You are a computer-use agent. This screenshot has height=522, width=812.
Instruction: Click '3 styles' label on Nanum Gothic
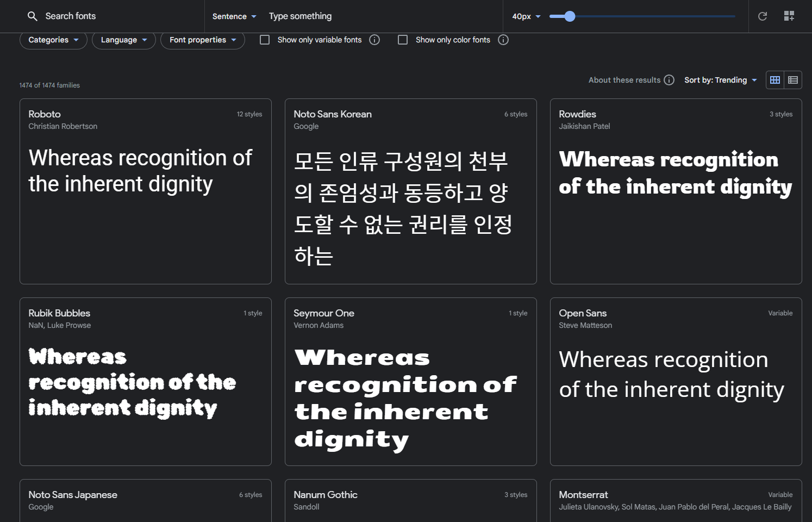tap(516, 495)
